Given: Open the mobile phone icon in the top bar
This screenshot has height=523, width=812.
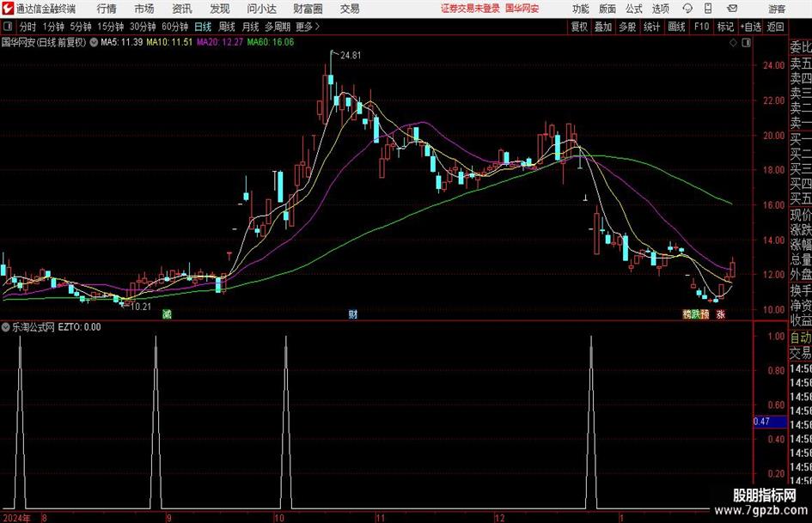Looking at the screenshot, I should click(x=708, y=9).
